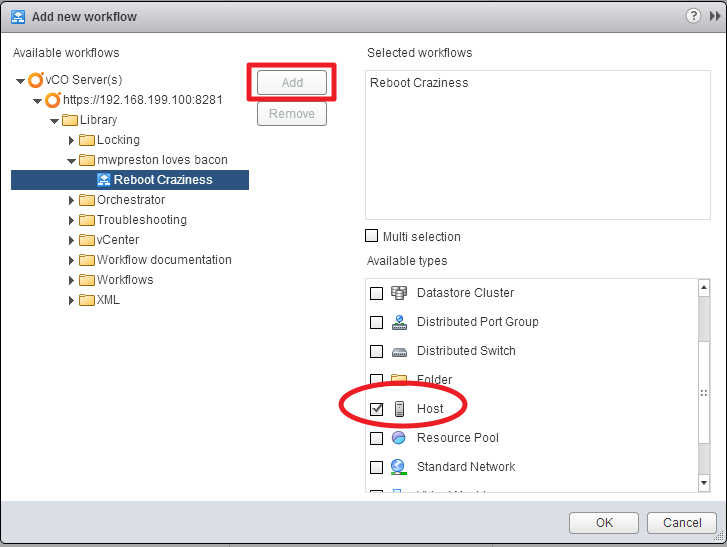The height and width of the screenshot is (547, 727).
Task: Click the Workflow documentation folder icon
Action: 87,260
